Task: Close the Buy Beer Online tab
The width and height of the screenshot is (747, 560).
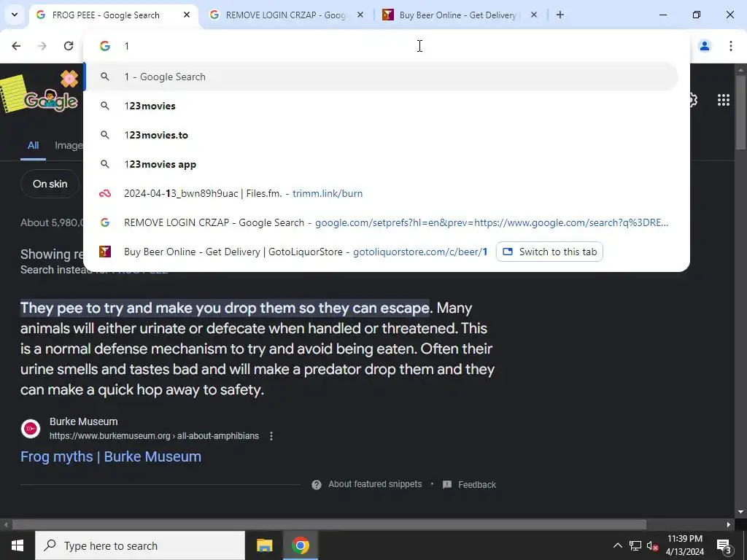Action: 533,15
